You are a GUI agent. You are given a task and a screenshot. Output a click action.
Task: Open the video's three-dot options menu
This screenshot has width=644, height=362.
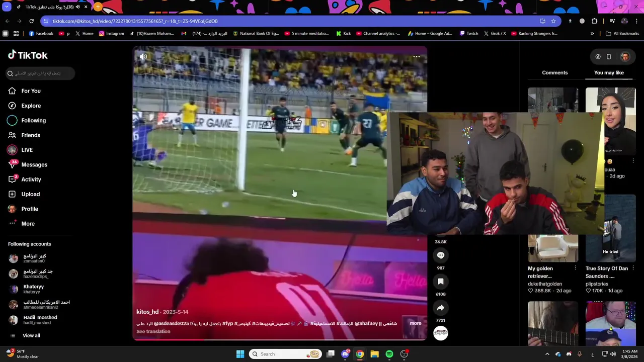(x=417, y=57)
